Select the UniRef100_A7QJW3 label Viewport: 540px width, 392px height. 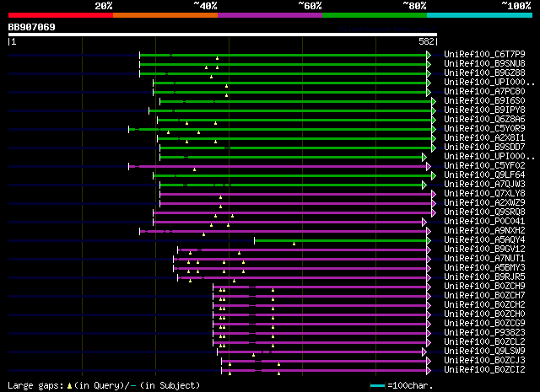tap(484, 184)
